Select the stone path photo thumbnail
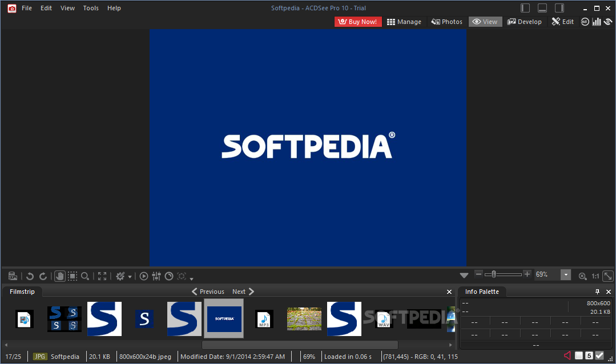The width and height of the screenshot is (616, 364). 304,319
